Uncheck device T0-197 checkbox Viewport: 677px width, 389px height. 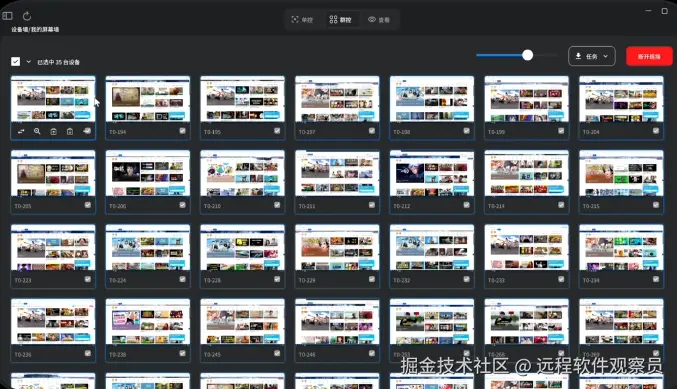[x=372, y=131]
